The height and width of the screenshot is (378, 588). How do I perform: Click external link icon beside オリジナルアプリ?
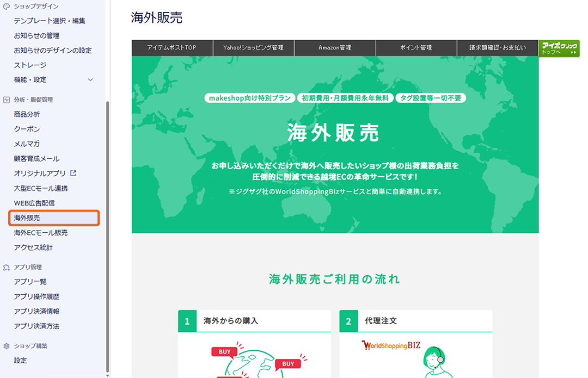73,173
